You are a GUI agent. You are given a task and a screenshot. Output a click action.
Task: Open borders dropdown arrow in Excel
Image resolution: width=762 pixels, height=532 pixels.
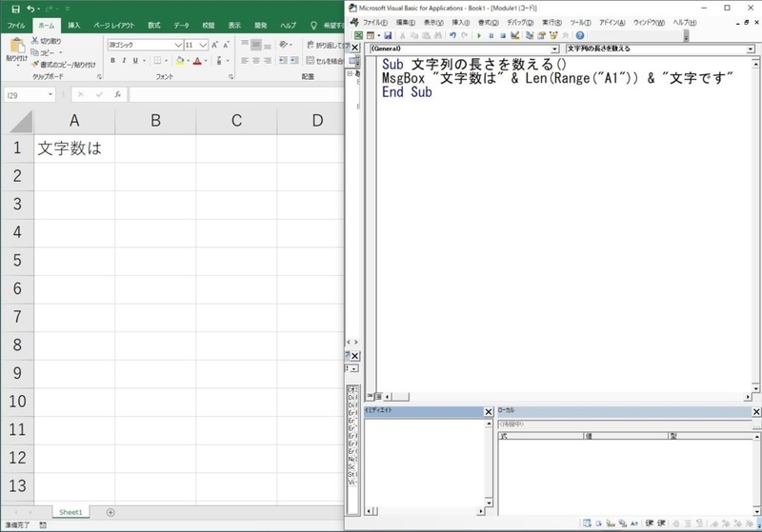166,61
